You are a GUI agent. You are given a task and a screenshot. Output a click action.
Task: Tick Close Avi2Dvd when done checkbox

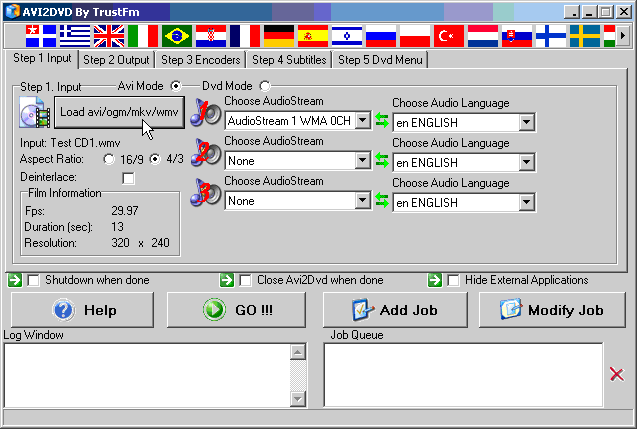tap(245, 280)
